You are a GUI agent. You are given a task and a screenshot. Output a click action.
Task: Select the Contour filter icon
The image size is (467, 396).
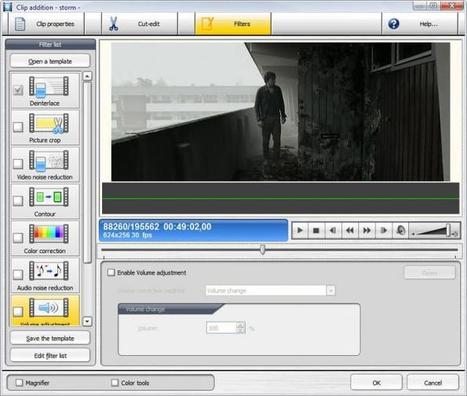click(x=49, y=197)
